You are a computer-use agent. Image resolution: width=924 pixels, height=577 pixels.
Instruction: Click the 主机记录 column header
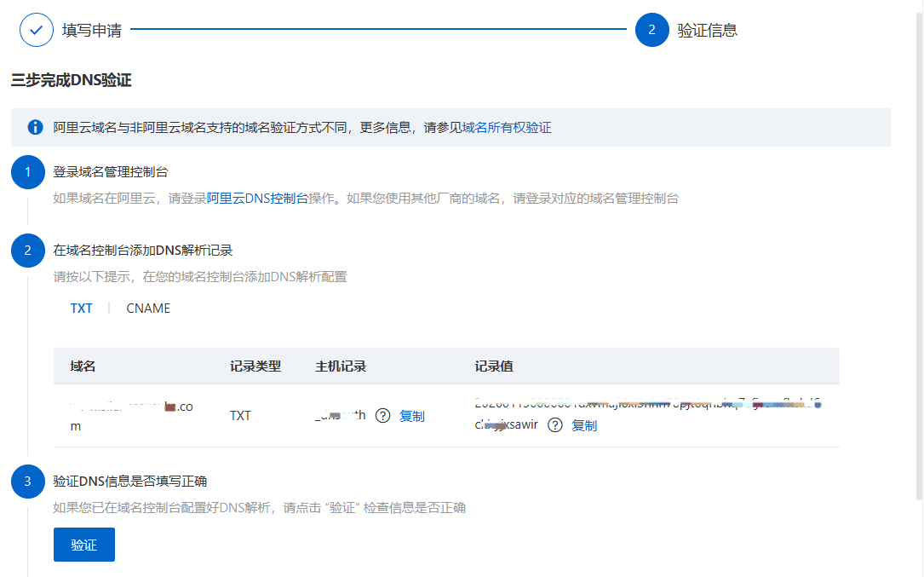click(x=341, y=366)
